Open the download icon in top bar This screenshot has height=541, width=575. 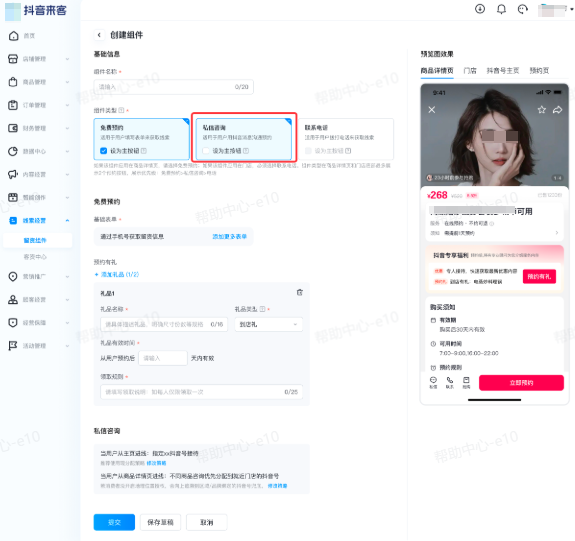tap(480, 9)
